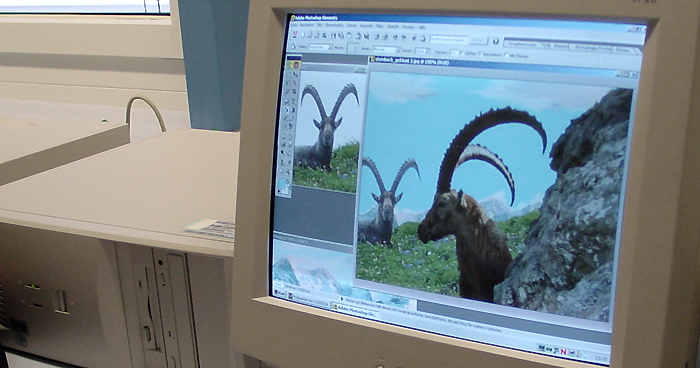Open the Filter menu
This screenshot has width=700, height=368.
(x=379, y=26)
